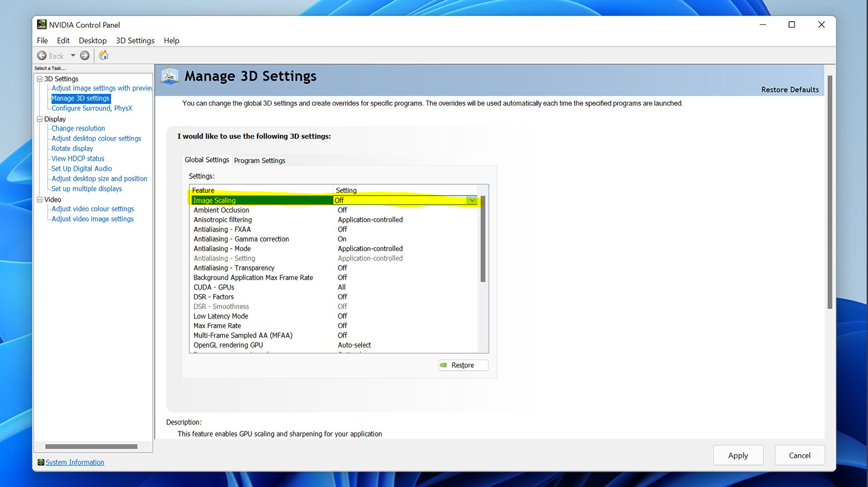Open Change resolution task

coord(78,129)
